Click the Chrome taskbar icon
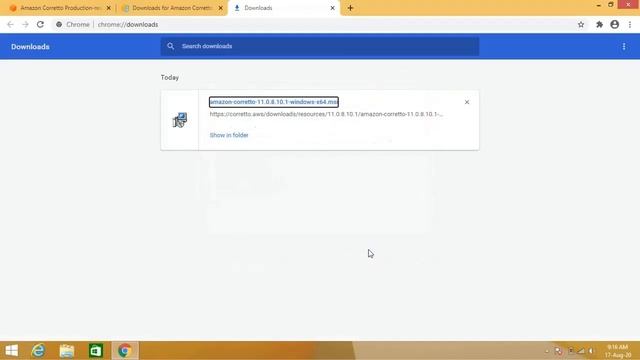Viewport: 640px width, 360px height. 125,350
